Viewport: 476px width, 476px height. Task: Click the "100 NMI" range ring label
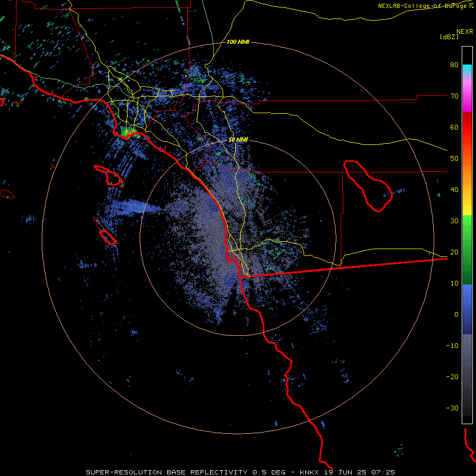pos(238,42)
